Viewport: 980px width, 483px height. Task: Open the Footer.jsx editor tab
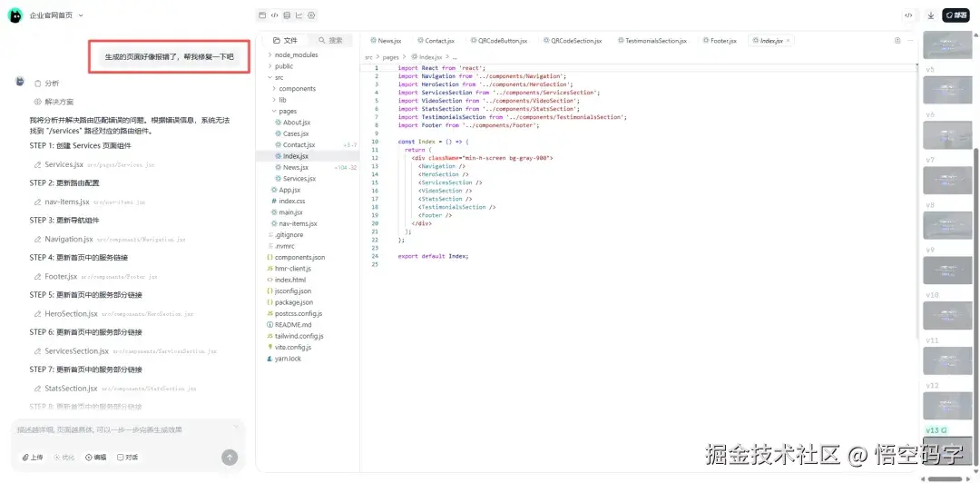720,41
